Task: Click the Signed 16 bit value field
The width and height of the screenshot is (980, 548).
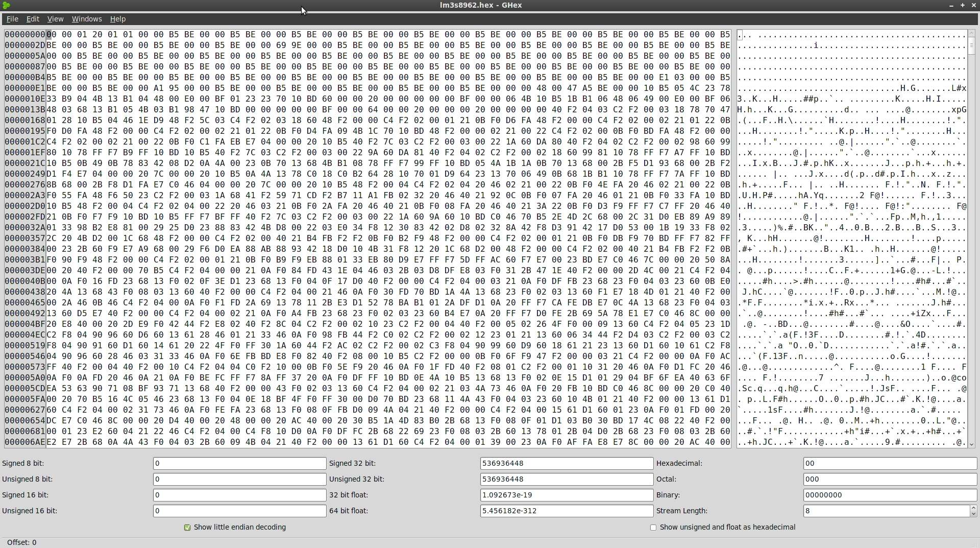Action: [239, 495]
